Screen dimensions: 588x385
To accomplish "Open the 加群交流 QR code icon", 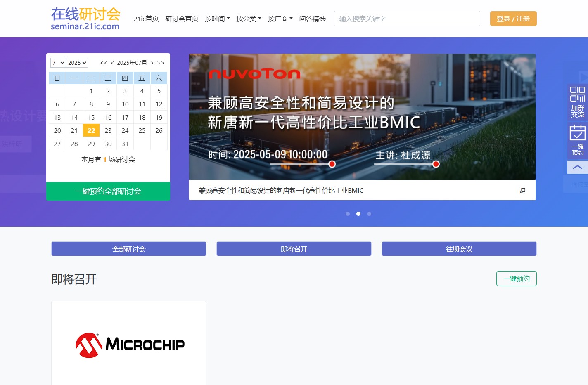I will click(578, 102).
